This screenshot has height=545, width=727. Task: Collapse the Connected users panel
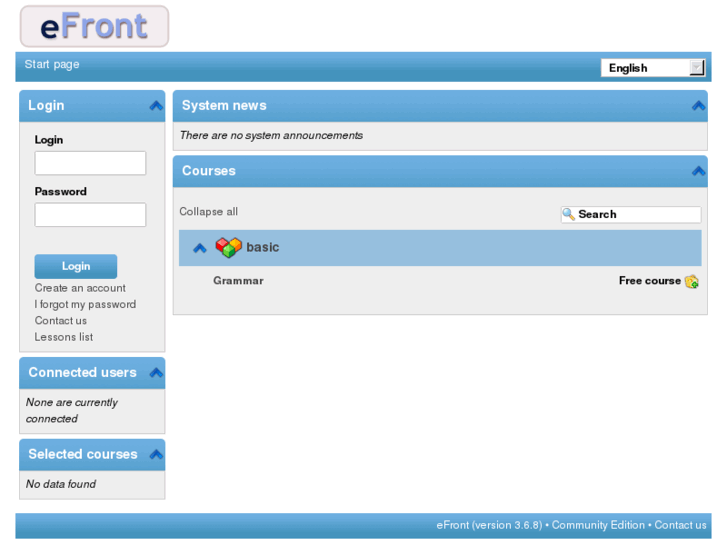click(x=156, y=372)
